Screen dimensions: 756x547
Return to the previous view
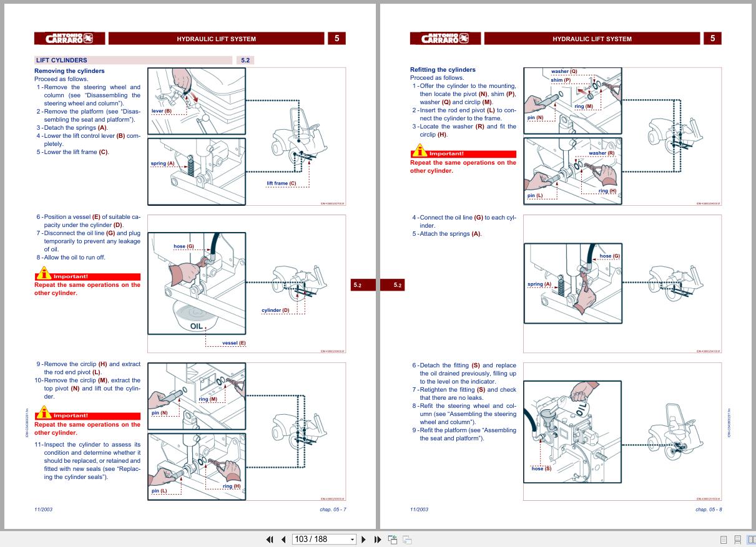coord(393,539)
